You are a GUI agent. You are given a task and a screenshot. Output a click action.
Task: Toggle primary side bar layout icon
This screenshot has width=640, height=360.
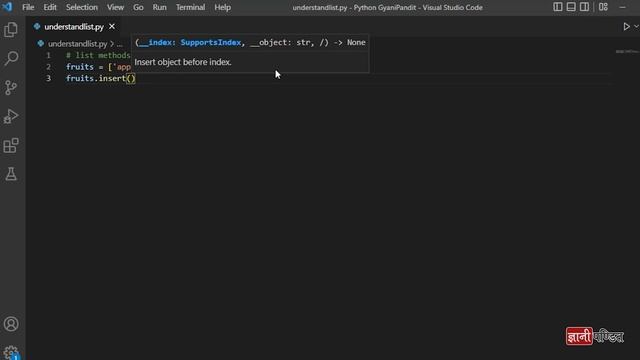[x=558, y=7]
